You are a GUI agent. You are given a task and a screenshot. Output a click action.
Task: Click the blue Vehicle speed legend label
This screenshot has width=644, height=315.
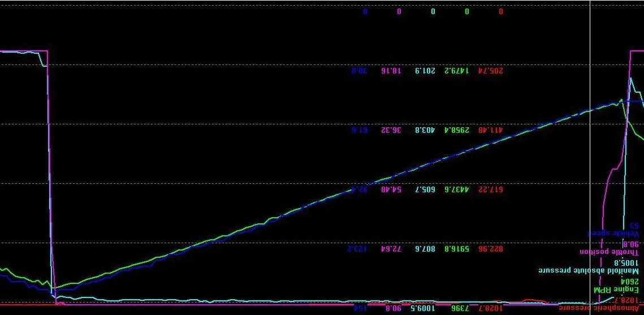point(612,233)
